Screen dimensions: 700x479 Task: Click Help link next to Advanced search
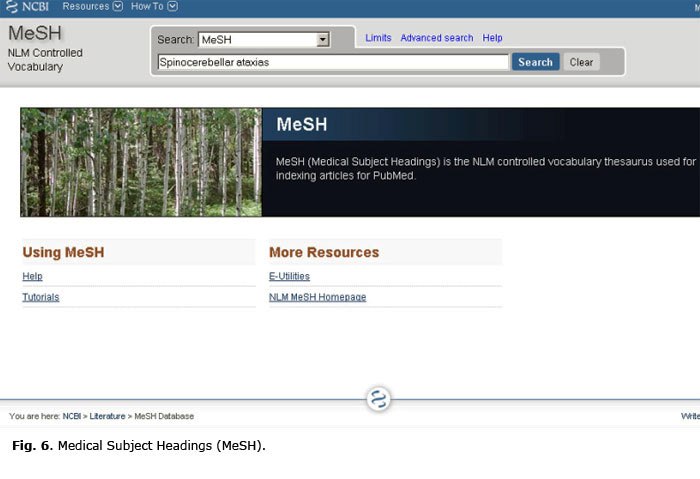tap(492, 38)
